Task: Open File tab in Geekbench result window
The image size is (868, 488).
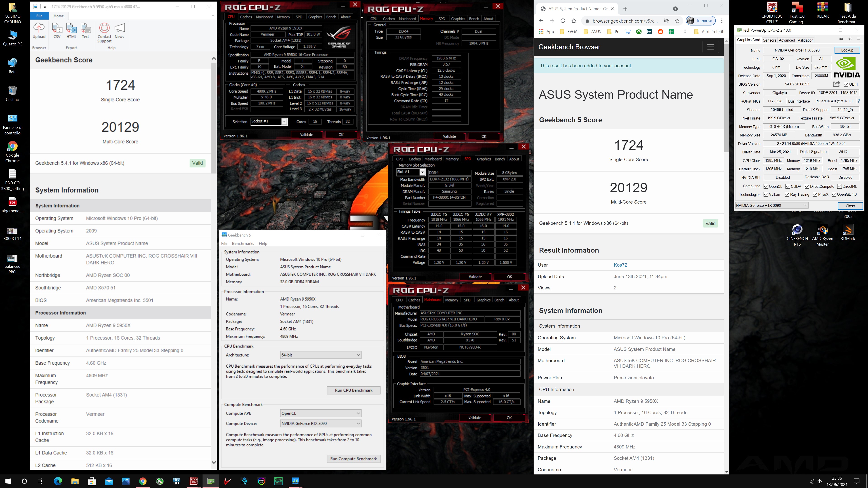Action: pos(39,16)
